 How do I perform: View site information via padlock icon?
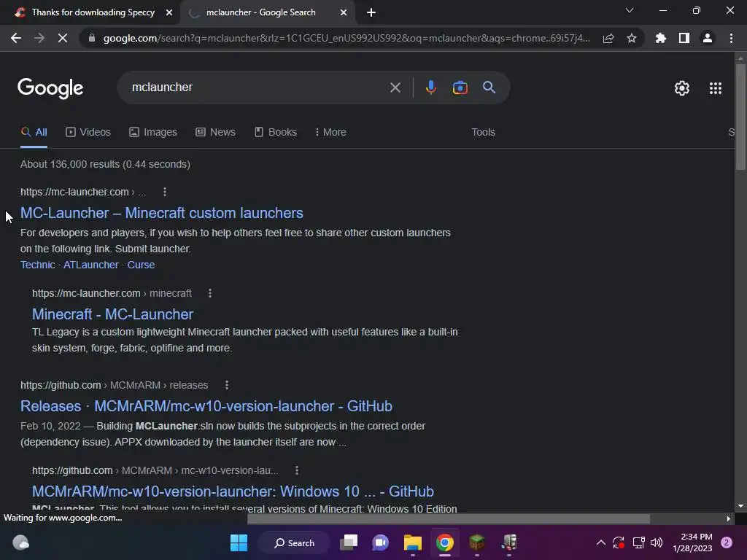(x=92, y=38)
